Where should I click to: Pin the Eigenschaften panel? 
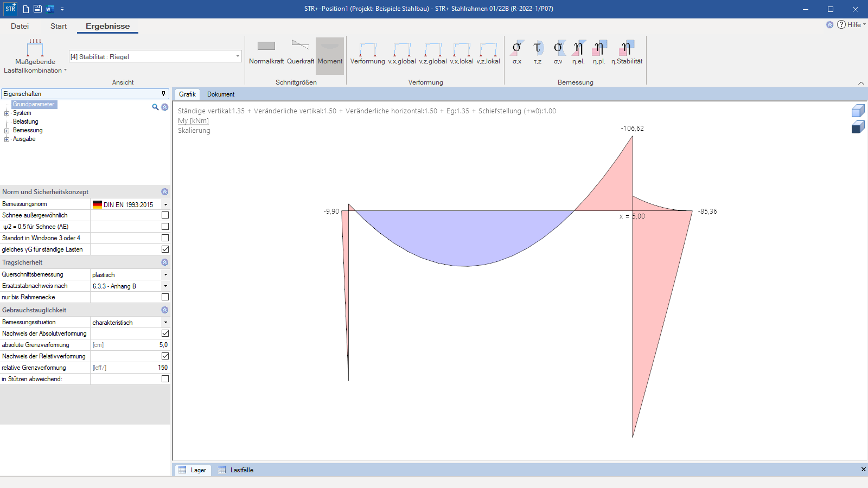pyautogui.click(x=163, y=94)
